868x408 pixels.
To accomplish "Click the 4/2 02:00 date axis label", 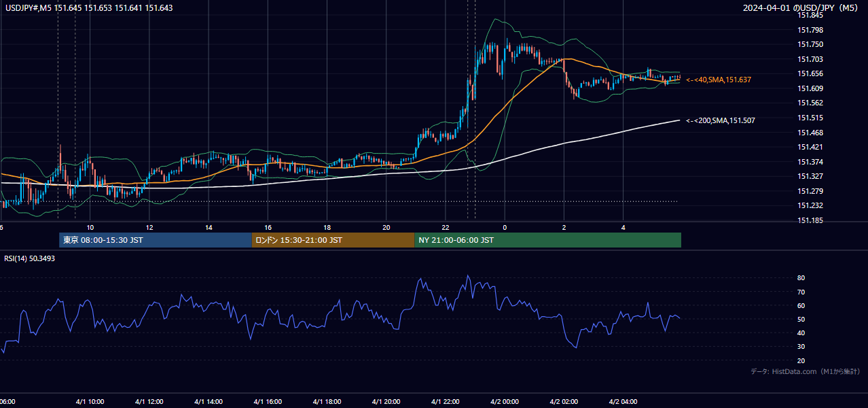I will click(x=564, y=402).
